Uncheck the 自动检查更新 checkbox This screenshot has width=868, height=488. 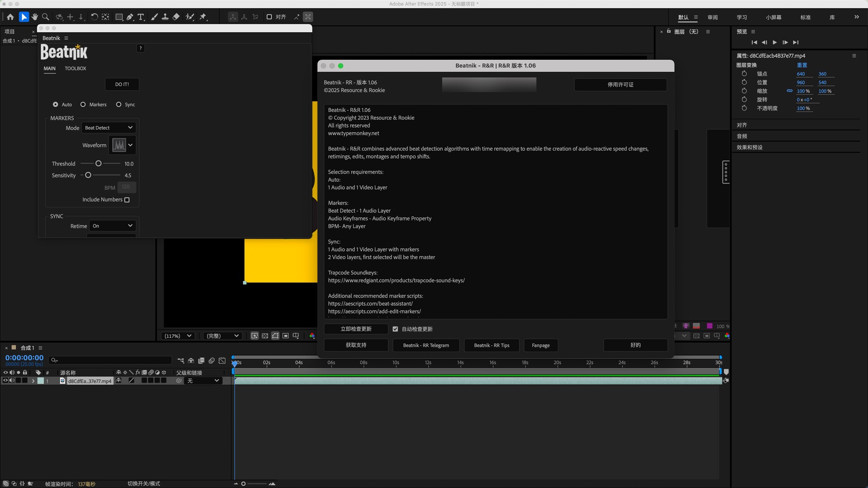pos(396,329)
